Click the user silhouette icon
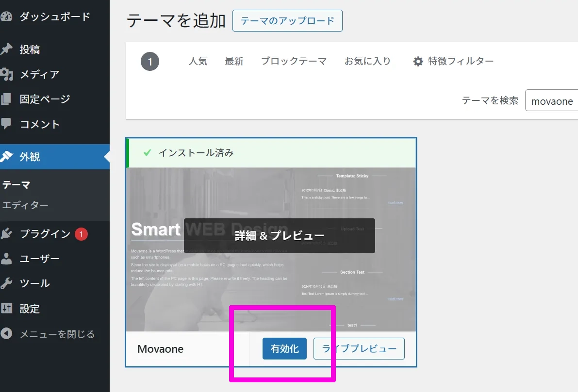This screenshot has height=392, width=578. click(6, 259)
